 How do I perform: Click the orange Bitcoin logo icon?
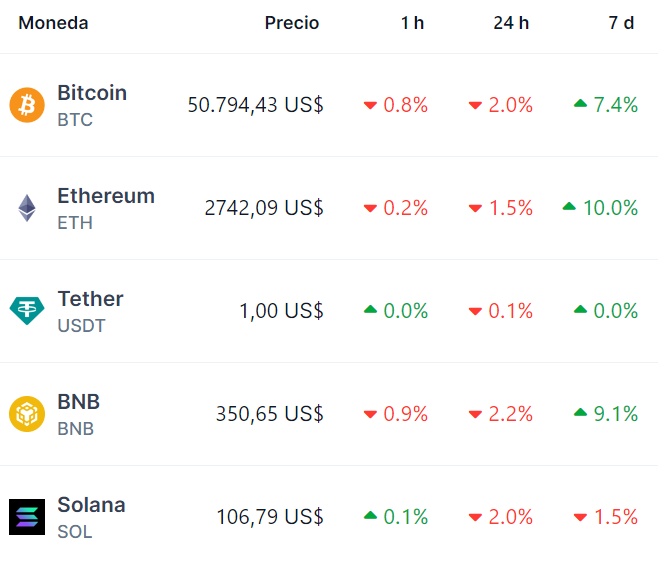click(x=27, y=105)
